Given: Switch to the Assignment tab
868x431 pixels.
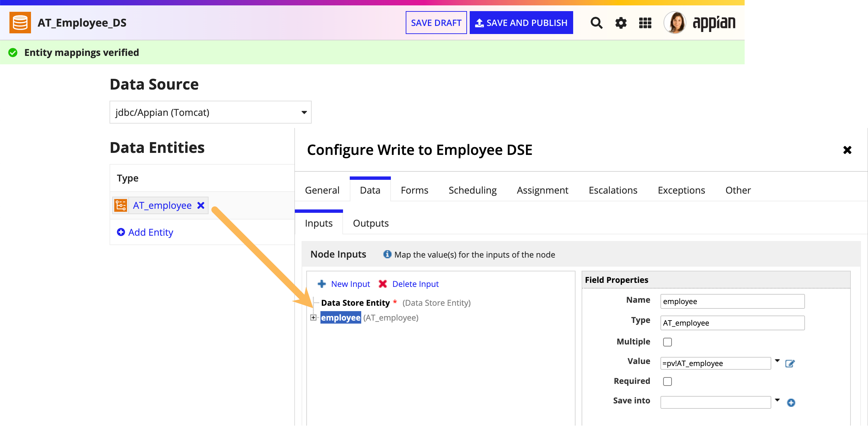Looking at the screenshot, I should point(542,190).
